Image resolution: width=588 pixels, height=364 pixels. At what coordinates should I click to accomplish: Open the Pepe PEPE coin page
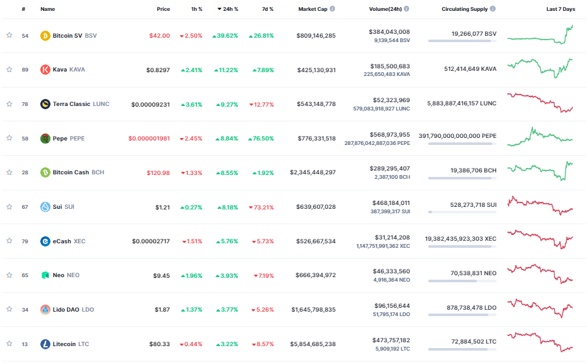[68, 139]
